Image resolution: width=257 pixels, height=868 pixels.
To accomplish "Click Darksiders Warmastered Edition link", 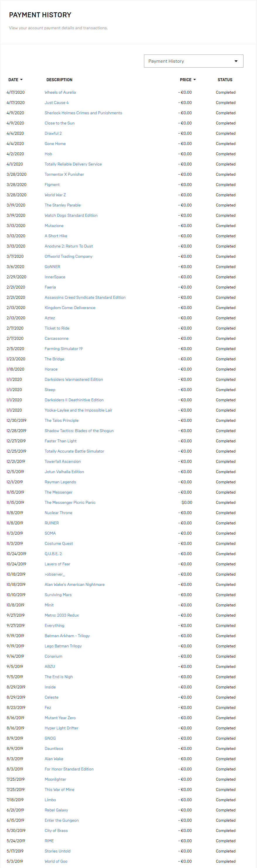I will click(x=74, y=379).
